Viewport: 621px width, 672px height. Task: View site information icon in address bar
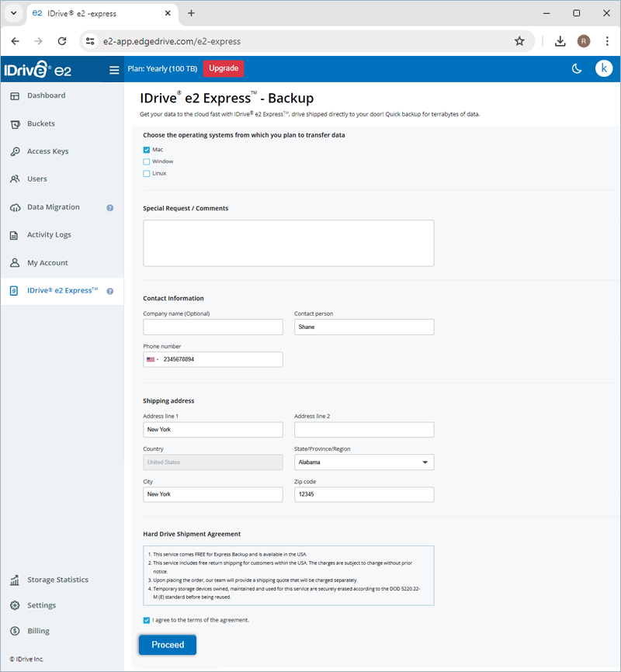[90, 41]
